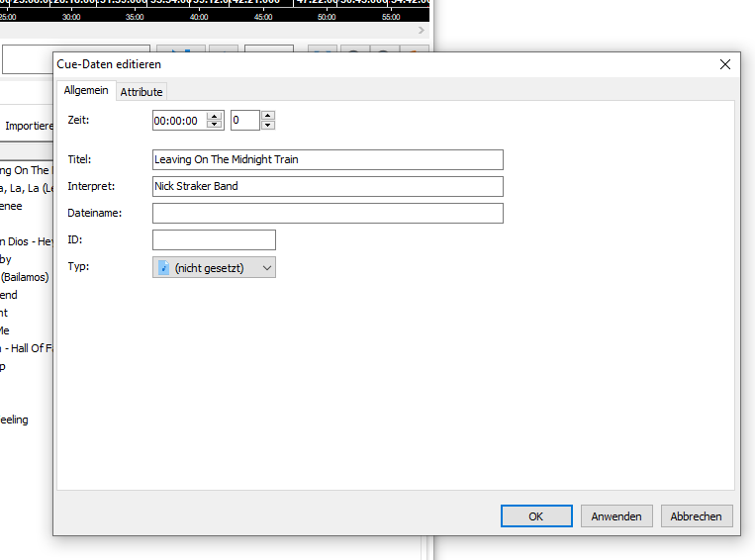Click the empty Dateiname input field
The image size is (755, 560).
(327, 213)
